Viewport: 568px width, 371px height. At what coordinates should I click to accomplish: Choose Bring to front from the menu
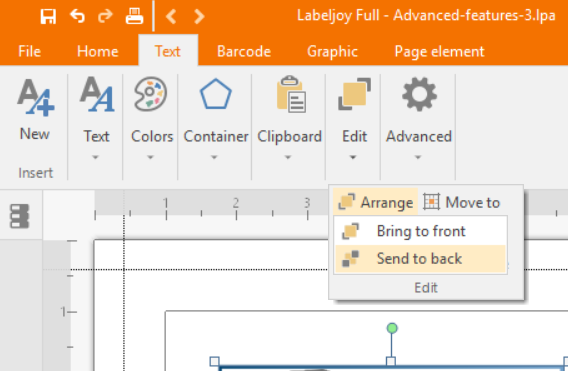[x=420, y=231]
